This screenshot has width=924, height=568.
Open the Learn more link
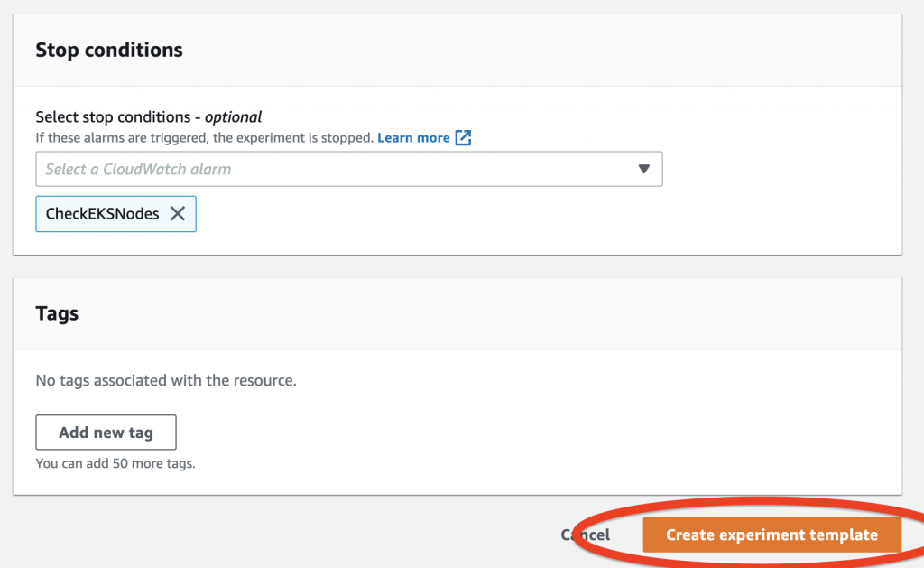tap(413, 138)
